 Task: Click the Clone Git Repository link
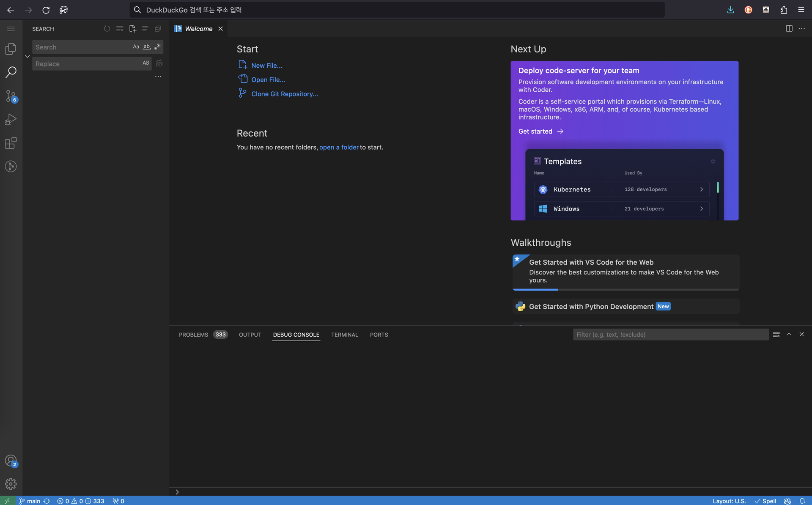click(284, 94)
